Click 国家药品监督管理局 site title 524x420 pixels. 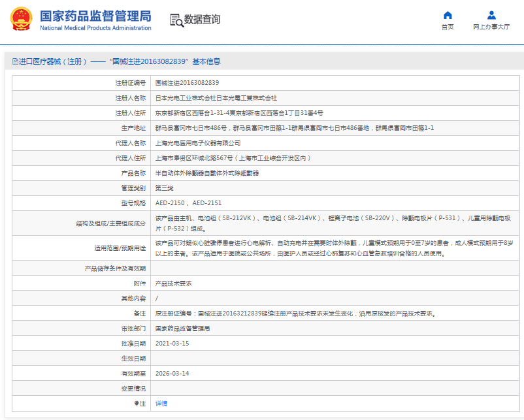(95, 16)
